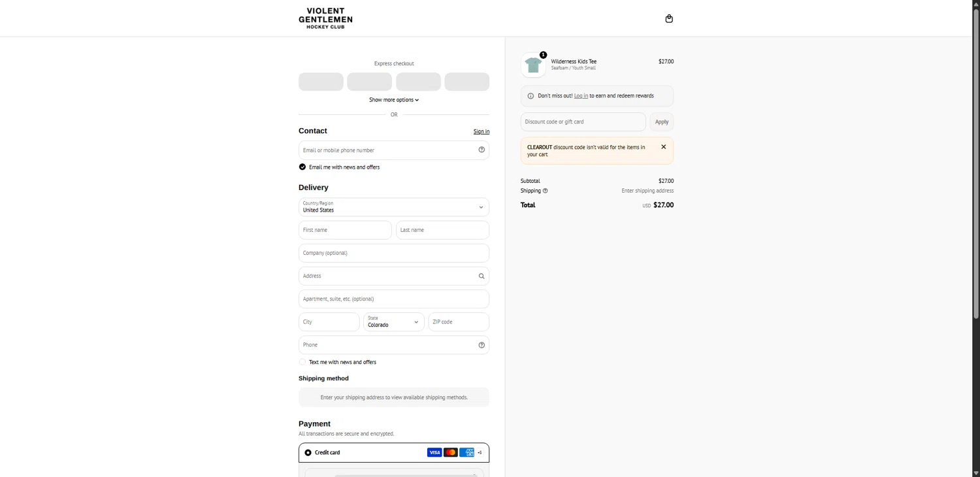Viewport: 980px width, 477px height.
Task: Open the shopping bag cart icon
Action: 668,18
